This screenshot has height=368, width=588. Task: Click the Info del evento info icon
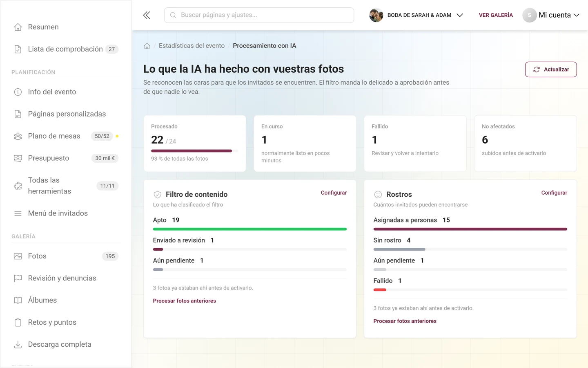18,92
